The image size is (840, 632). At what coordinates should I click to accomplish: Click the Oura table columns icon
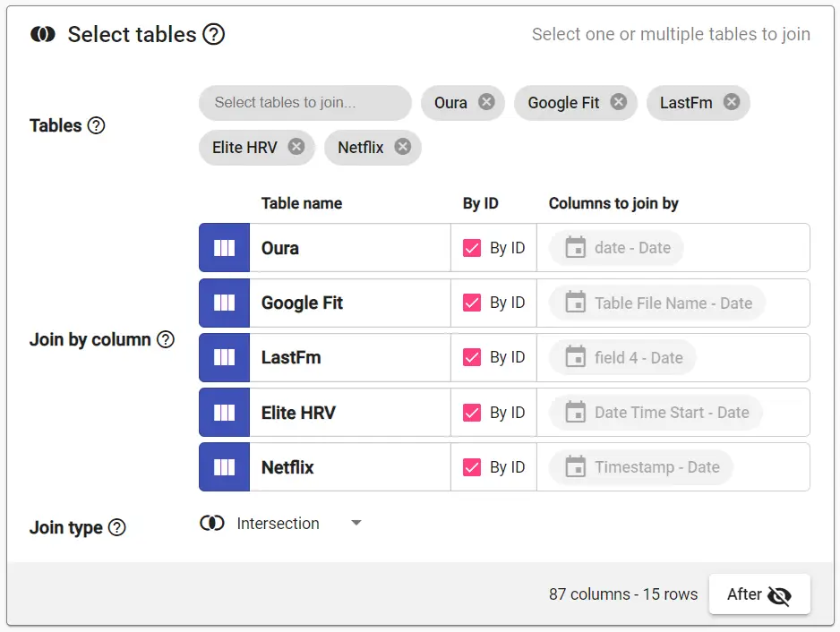pos(225,248)
